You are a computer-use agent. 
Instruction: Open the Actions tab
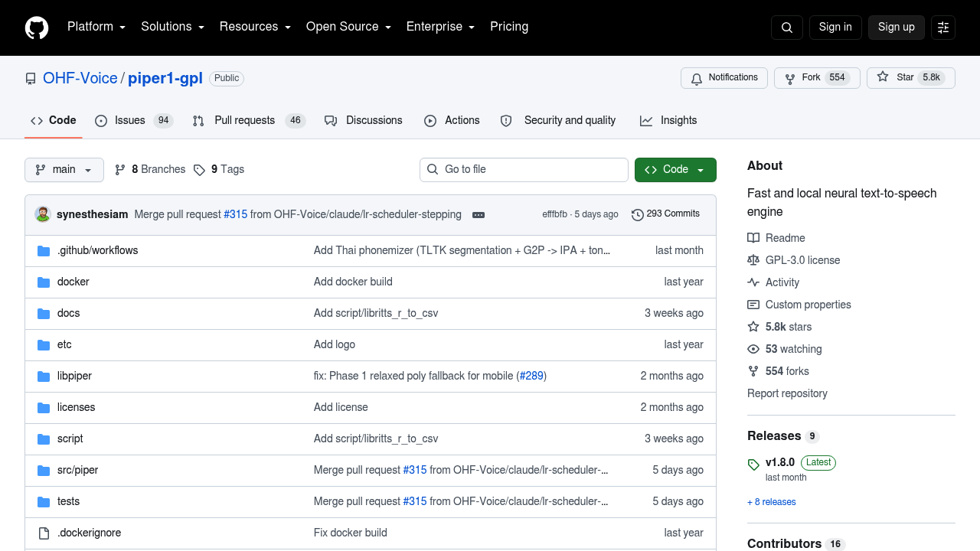tap(452, 121)
